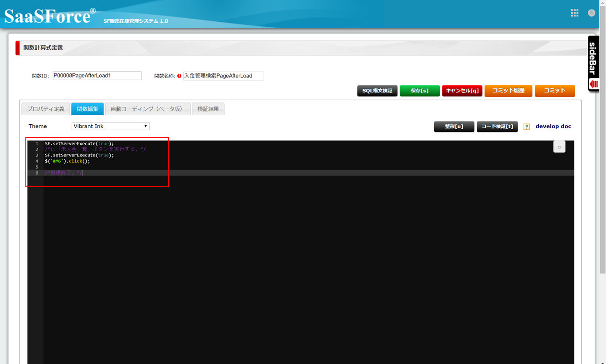The width and height of the screenshot is (606, 364).
Task: Switch to プロパティ定義 tab
Action: (45, 109)
